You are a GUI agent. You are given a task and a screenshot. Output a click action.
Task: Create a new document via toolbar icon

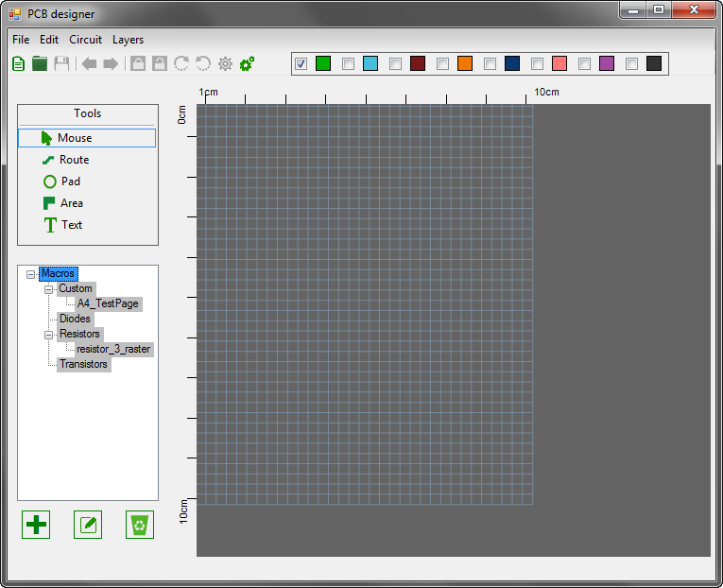(x=19, y=63)
